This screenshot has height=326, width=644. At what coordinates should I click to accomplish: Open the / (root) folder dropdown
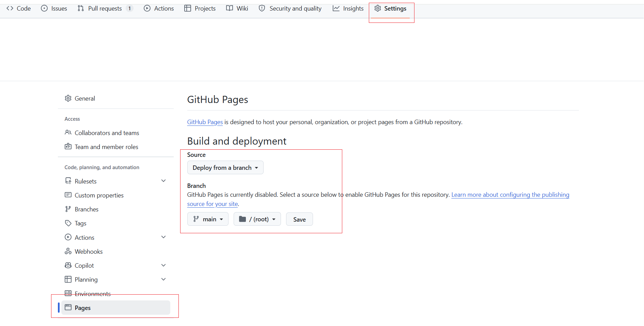click(x=257, y=219)
